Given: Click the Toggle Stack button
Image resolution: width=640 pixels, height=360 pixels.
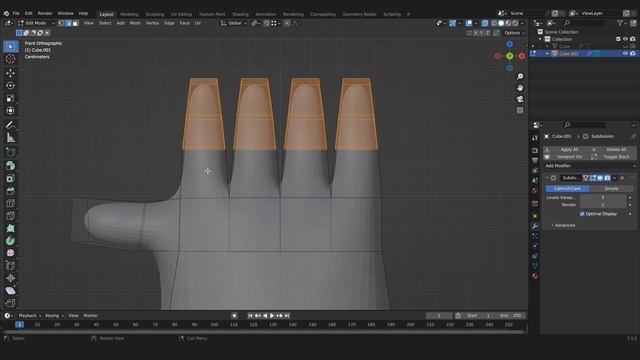Looking at the screenshot, I should pos(613,157).
